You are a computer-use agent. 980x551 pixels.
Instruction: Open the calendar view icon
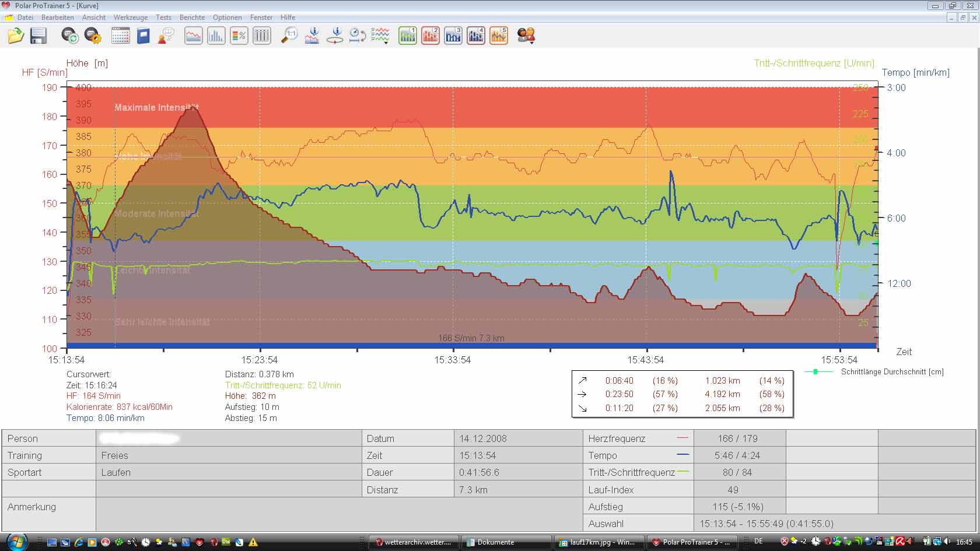[x=120, y=36]
